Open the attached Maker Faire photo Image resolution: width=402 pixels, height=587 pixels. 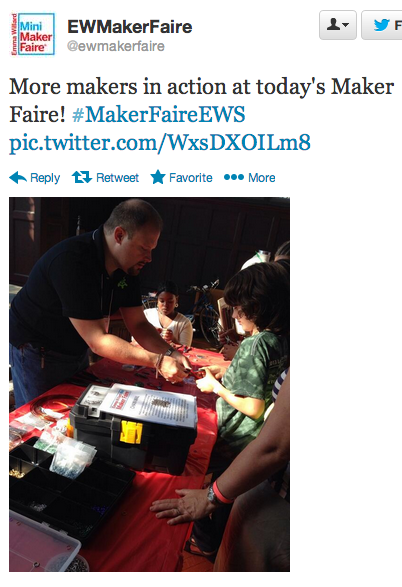tap(149, 384)
